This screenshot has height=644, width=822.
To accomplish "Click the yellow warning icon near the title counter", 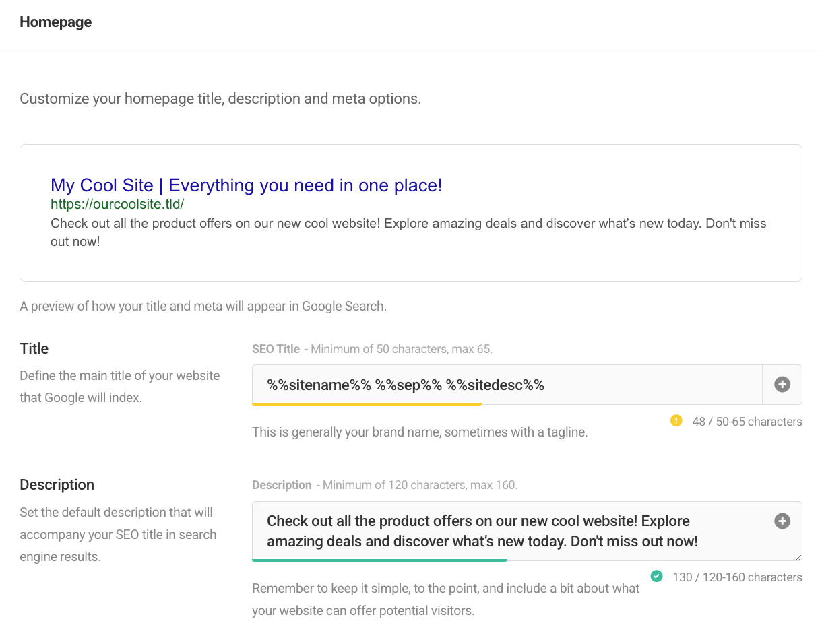I will click(676, 420).
